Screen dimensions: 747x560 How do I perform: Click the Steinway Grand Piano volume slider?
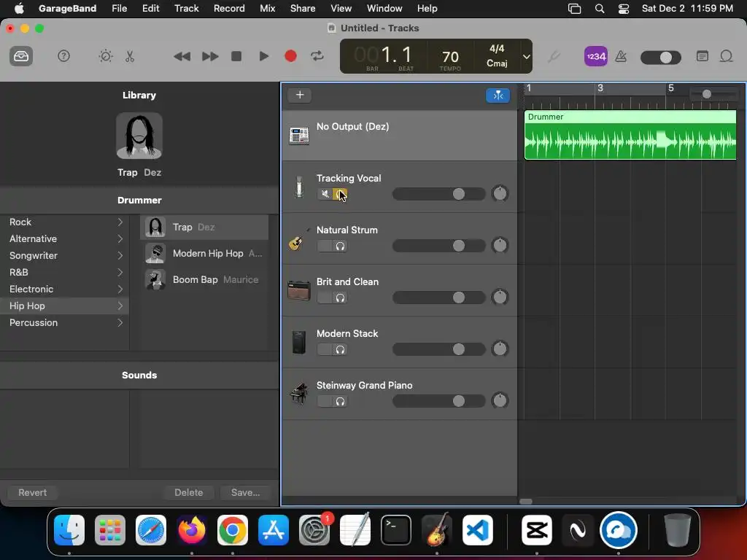tap(438, 401)
